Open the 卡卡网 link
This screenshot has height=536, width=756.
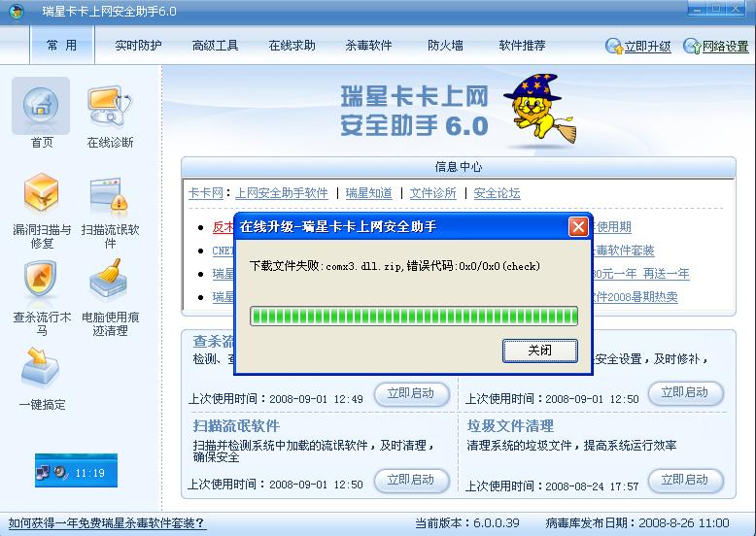click(x=206, y=193)
